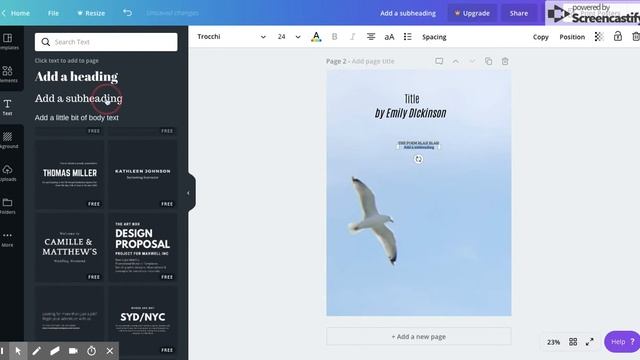Move Page 2 down
The height and width of the screenshot is (360, 640).
pos(472,61)
